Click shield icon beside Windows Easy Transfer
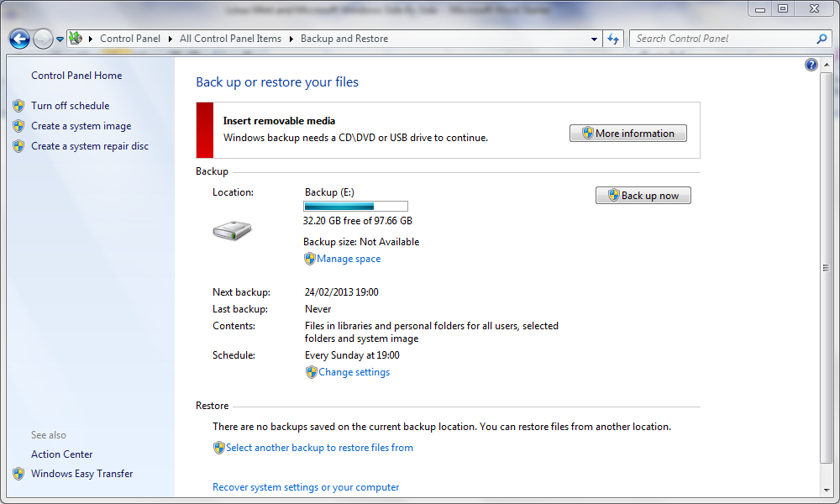This screenshot has width=840, height=504. 18,474
